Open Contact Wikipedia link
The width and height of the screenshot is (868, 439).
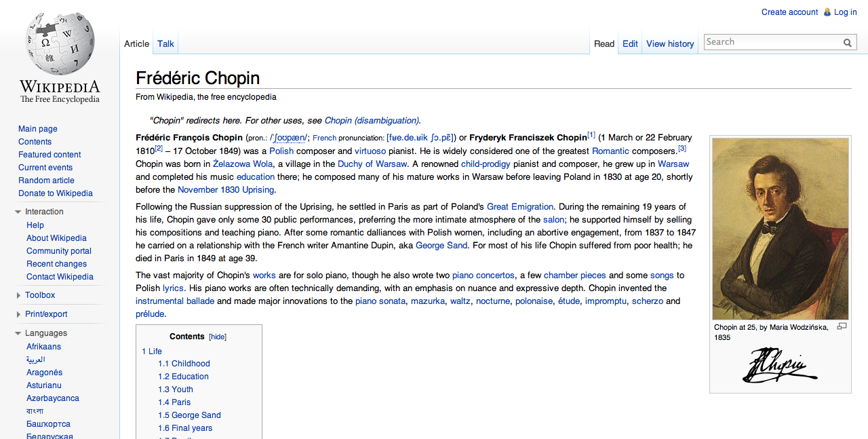point(60,277)
